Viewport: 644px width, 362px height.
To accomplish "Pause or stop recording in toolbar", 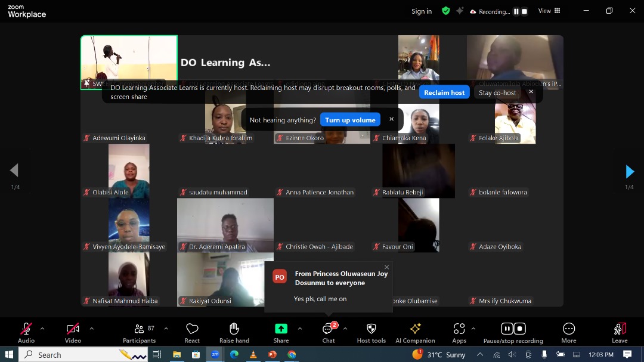I will (x=513, y=329).
